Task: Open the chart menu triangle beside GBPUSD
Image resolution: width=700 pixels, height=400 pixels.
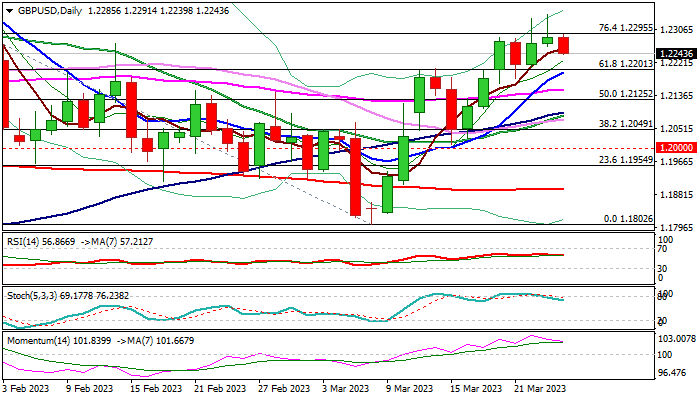Action: [9, 11]
